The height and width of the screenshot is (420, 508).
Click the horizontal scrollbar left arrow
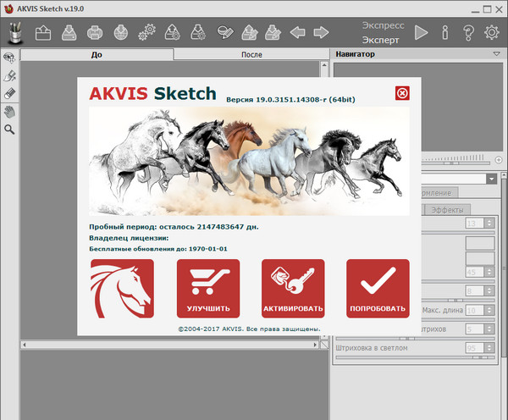(25, 345)
